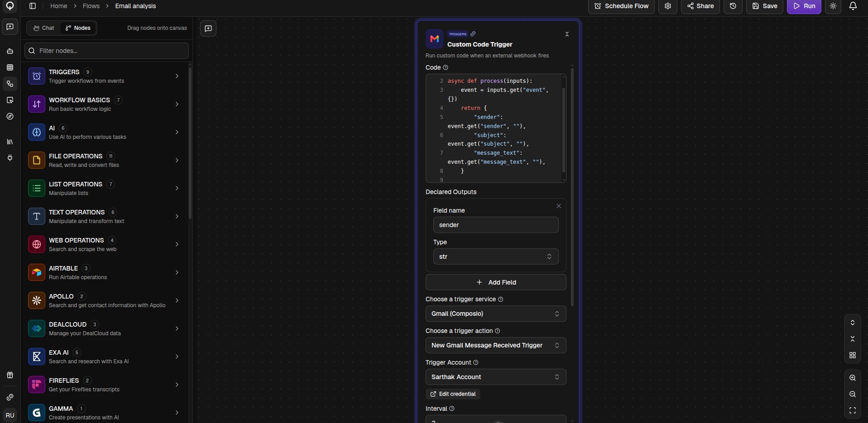
Task: Expand the AI category chevron
Action: [177, 132]
